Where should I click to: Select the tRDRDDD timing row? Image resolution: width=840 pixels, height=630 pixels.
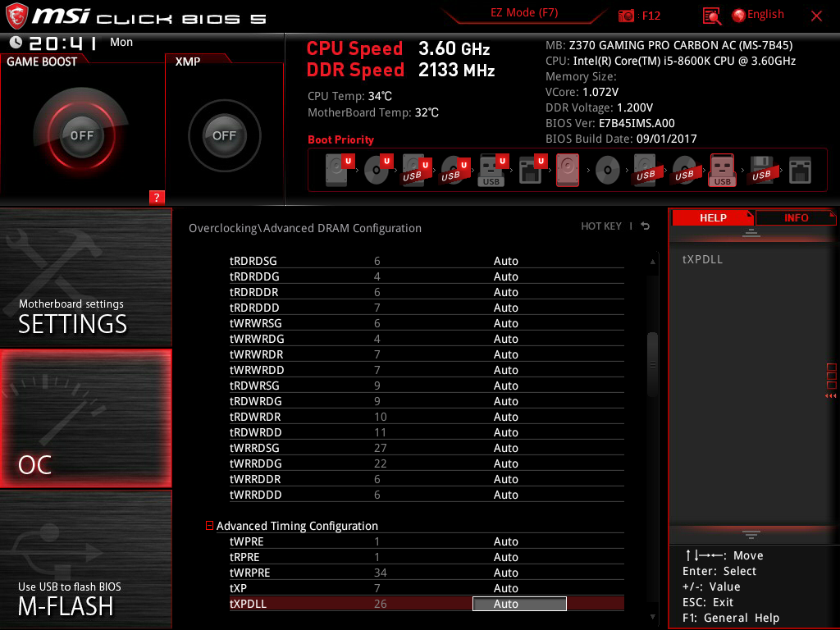click(427, 308)
